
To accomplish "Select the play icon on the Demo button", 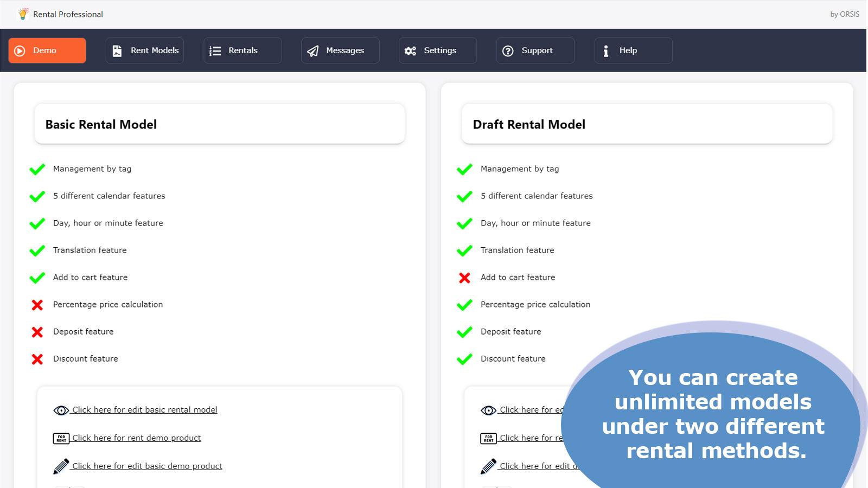I will pos(20,50).
